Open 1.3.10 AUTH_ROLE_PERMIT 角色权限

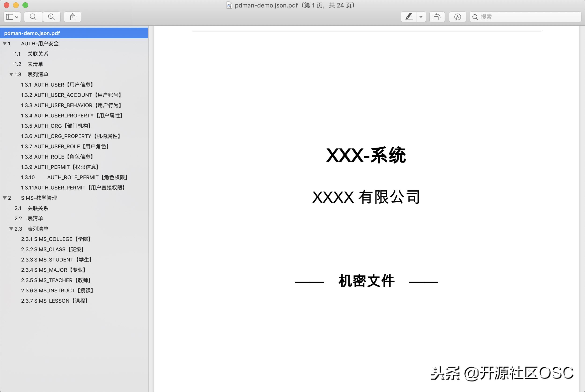coord(75,177)
